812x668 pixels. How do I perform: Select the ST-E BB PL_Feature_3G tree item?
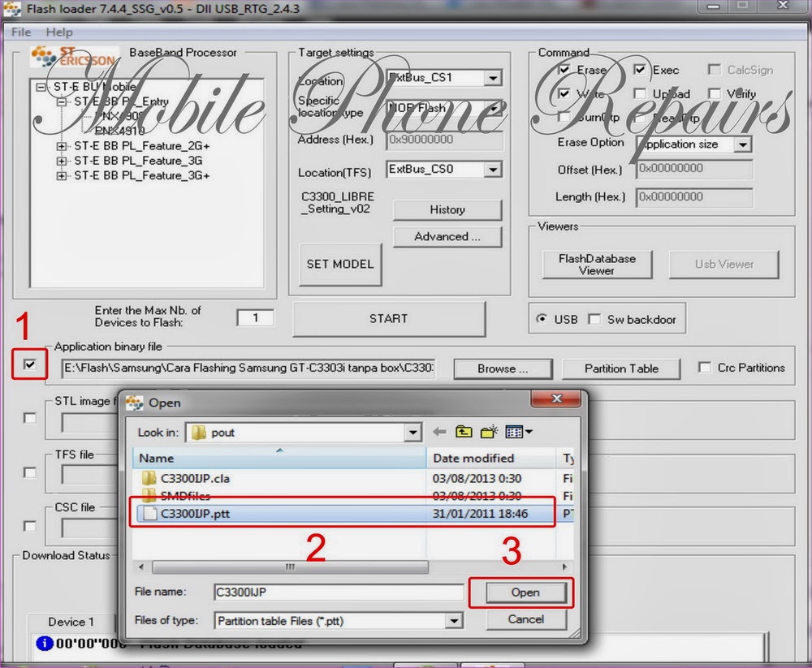click(x=138, y=161)
